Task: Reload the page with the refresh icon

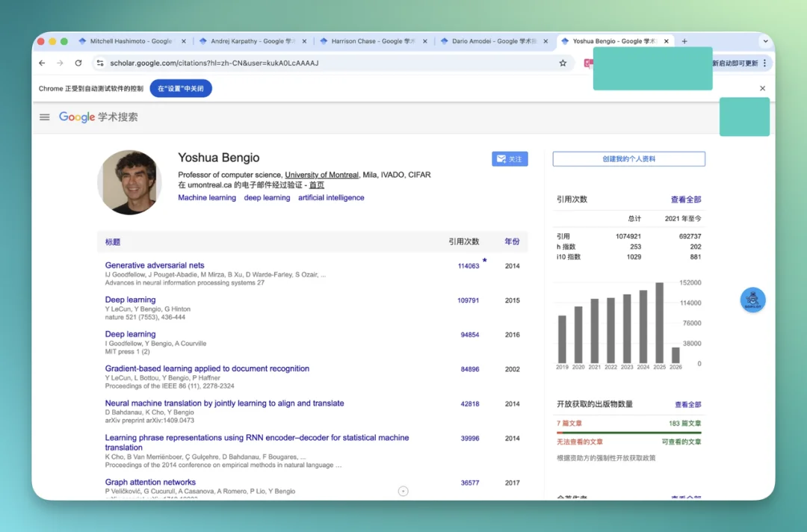Action: click(x=78, y=64)
